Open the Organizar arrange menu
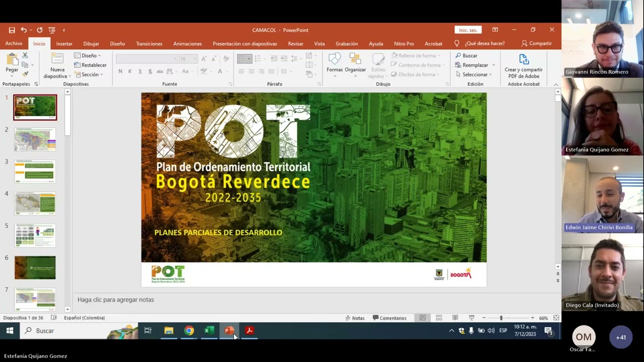 tap(355, 65)
